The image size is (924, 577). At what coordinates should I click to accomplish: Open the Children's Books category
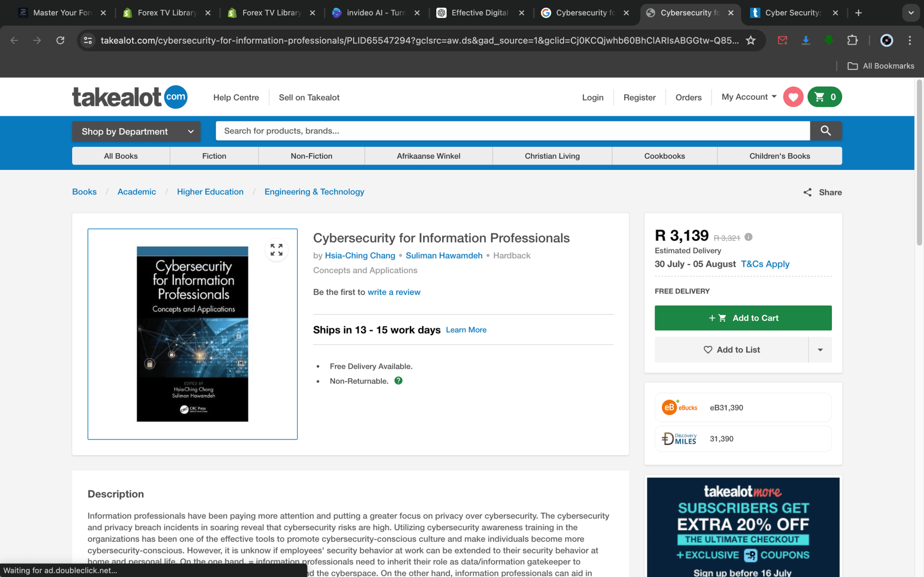(780, 156)
